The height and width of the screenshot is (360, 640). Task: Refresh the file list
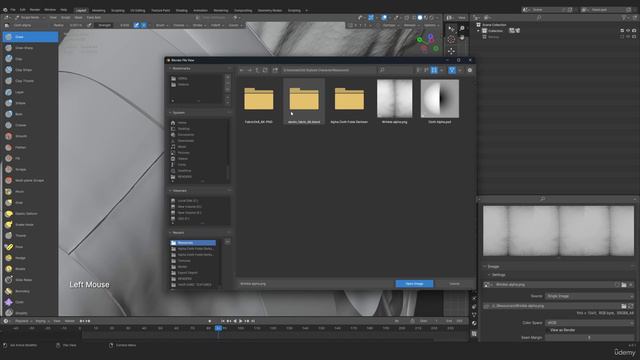pos(265,70)
